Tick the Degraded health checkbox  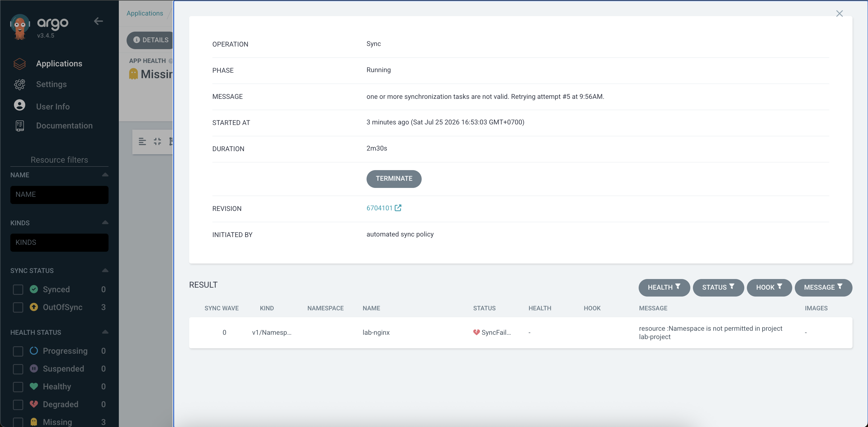coord(18,405)
